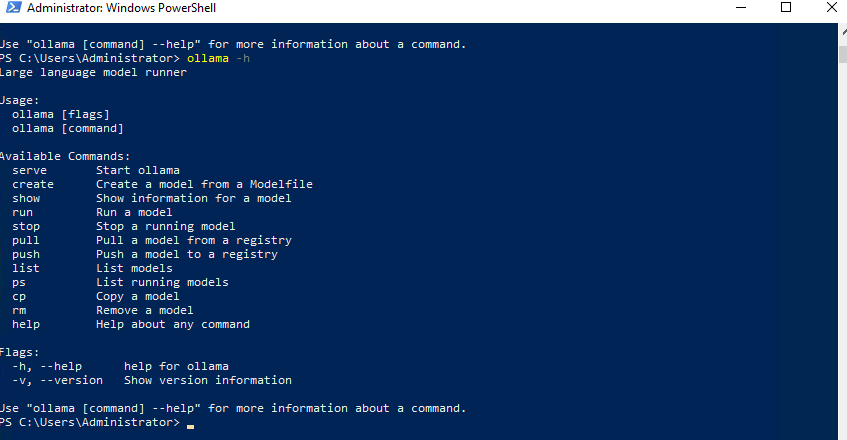Close the Administrator PowerShell window
This screenshot has height=440, width=847.
[x=831, y=8]
